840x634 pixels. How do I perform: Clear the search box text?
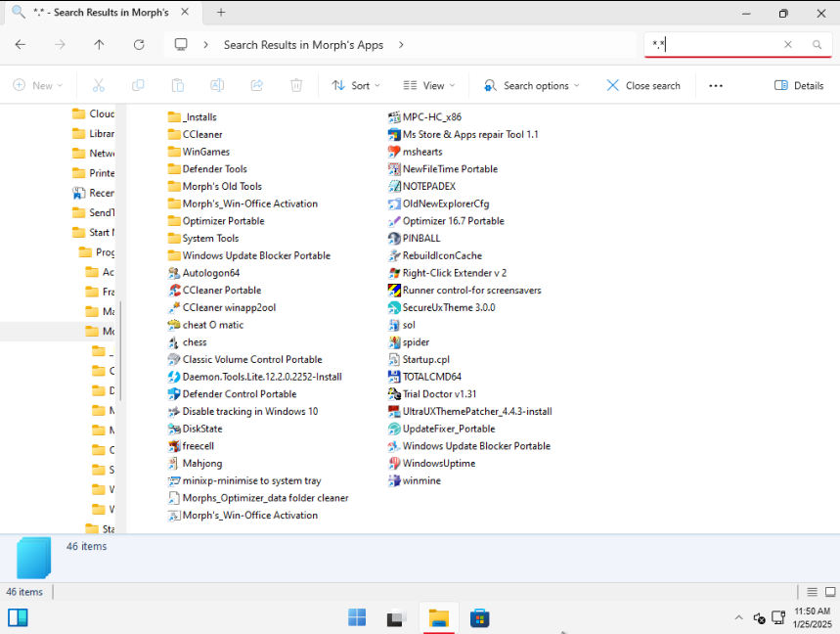click(788, 44)
